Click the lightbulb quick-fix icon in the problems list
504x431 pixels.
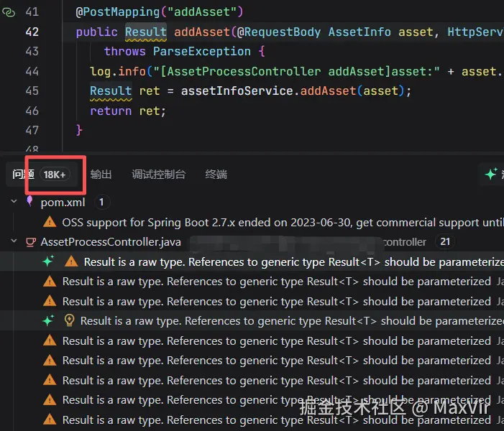[x=70, y=320]
